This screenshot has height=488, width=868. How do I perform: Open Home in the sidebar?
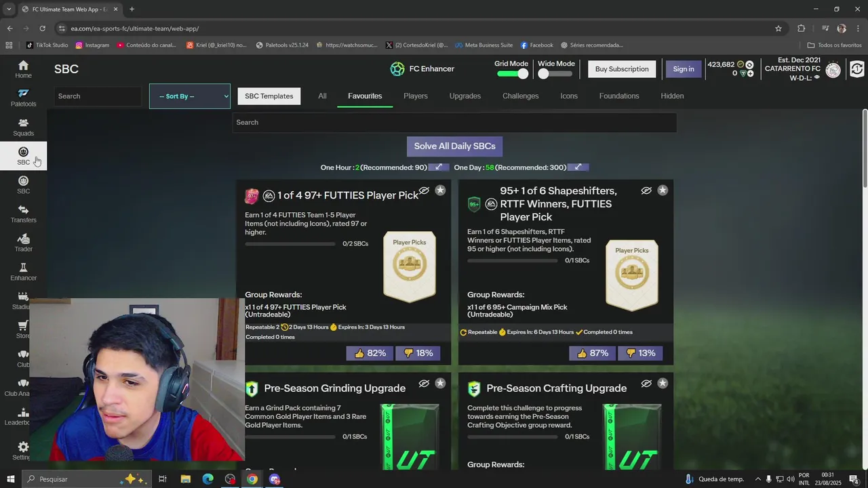point(23,69)
